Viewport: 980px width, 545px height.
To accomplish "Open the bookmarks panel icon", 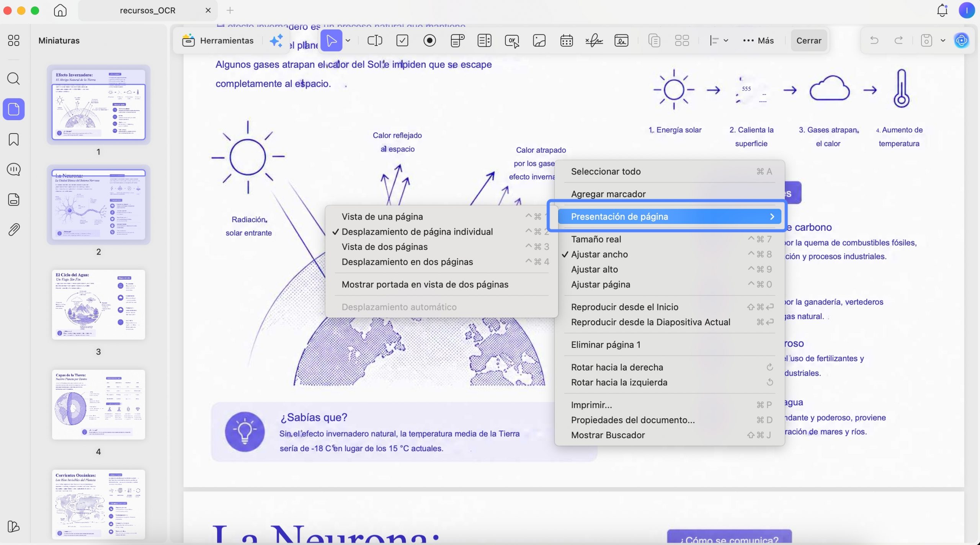I will click(x=14, y=139).
